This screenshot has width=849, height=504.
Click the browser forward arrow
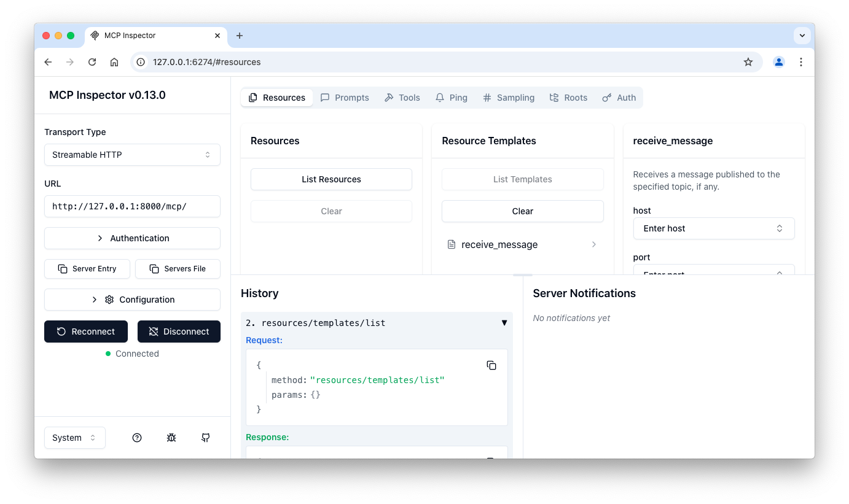click(70, 62)
